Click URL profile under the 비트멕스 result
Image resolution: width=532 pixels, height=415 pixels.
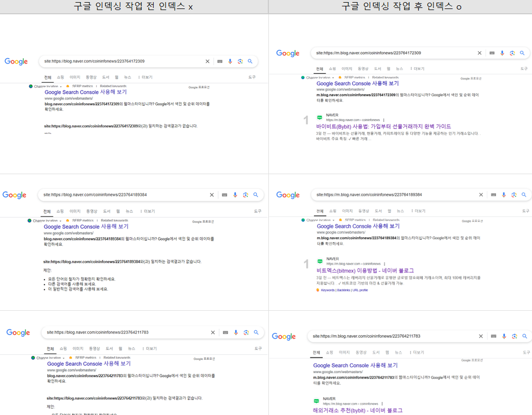(x=360, y=291)
